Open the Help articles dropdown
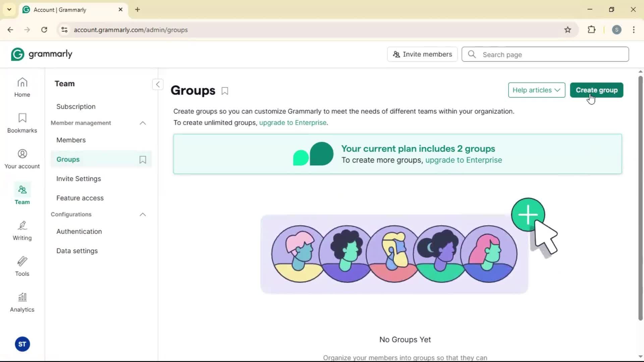Image resolution: width=644 pixels, height=362 pixels. [536, 90]
